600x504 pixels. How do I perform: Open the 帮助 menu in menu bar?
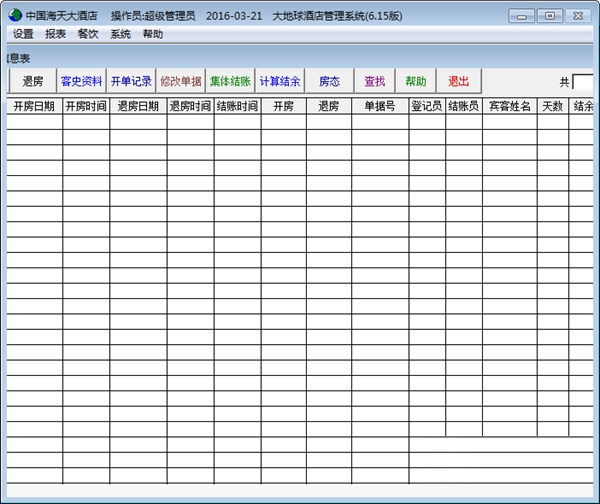(153, 34)
